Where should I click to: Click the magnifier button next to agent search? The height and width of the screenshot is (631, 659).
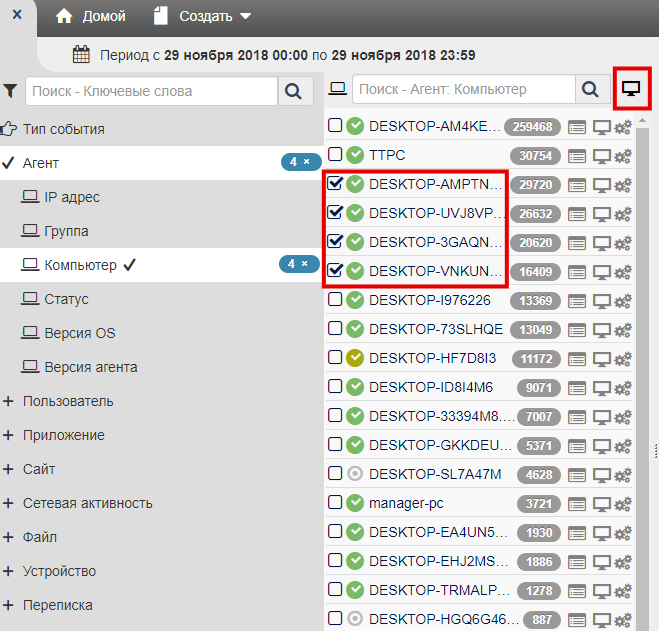pos(591,89)
